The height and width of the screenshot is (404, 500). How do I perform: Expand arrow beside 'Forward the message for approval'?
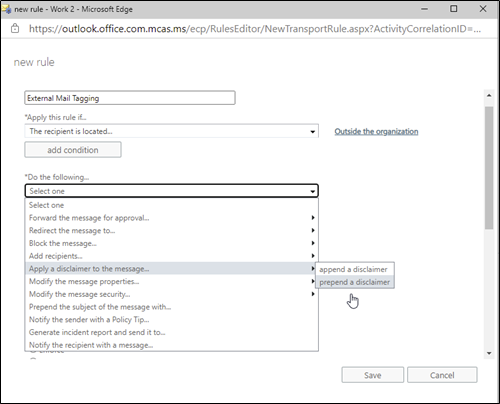coord(313,218)
